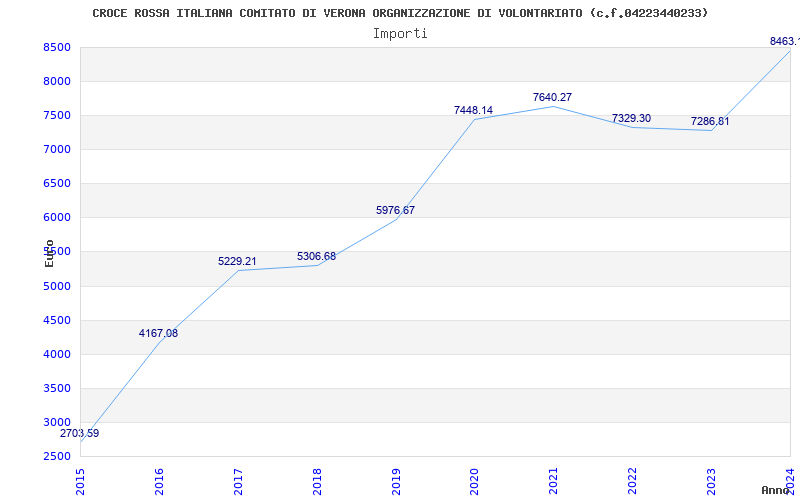Click the 6000 y-axis tick label
The image size is (800, 500).
[x=57, y=218]
